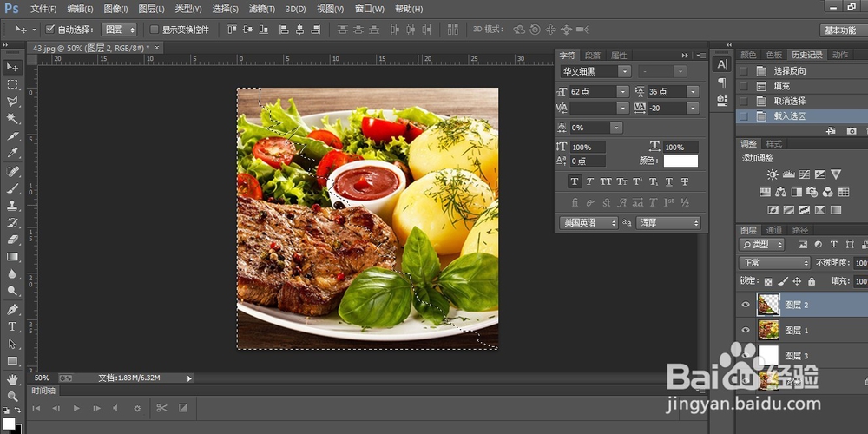868x434 pixels.
Task: Open the 华文细黑 font family dropdown
Action: [x=624, y=71]
